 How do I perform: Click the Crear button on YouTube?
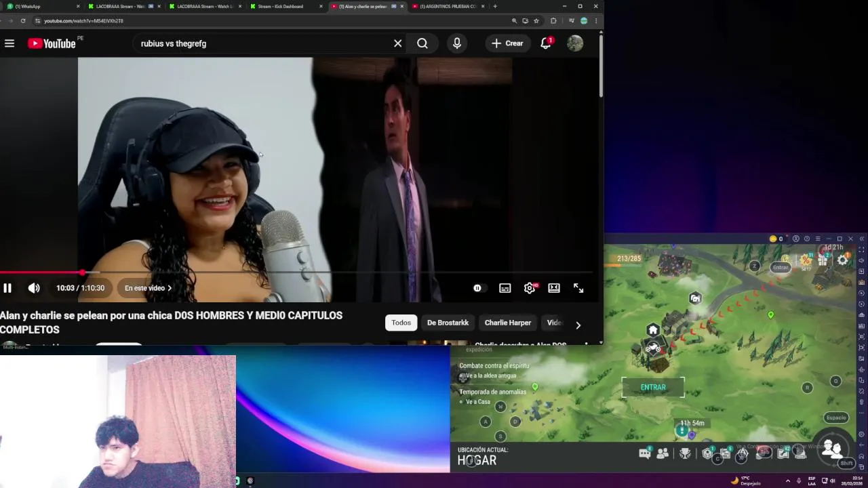508,43
